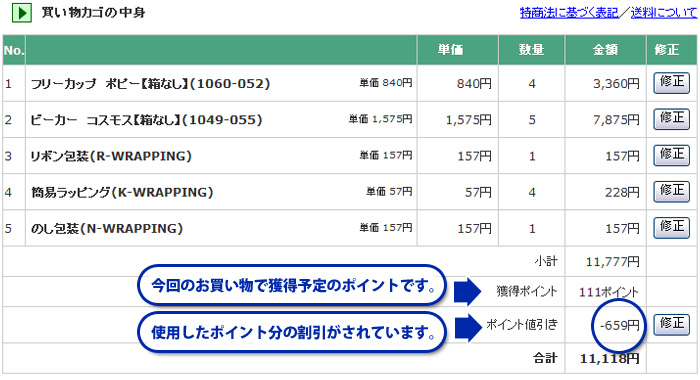Click the 金額 column header
700x380 pixels.
click(605, 50)
